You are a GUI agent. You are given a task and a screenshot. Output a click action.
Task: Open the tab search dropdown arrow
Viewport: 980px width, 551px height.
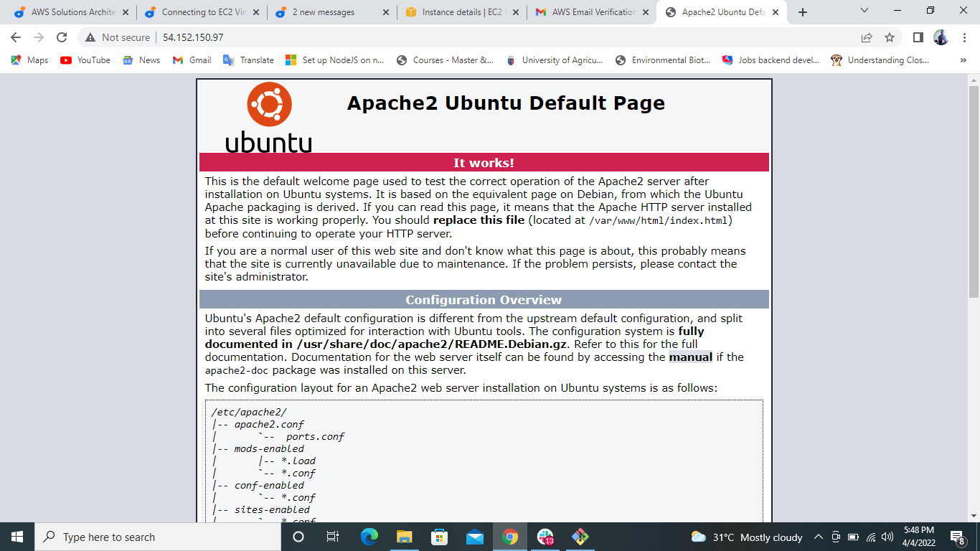coord(864,11)
